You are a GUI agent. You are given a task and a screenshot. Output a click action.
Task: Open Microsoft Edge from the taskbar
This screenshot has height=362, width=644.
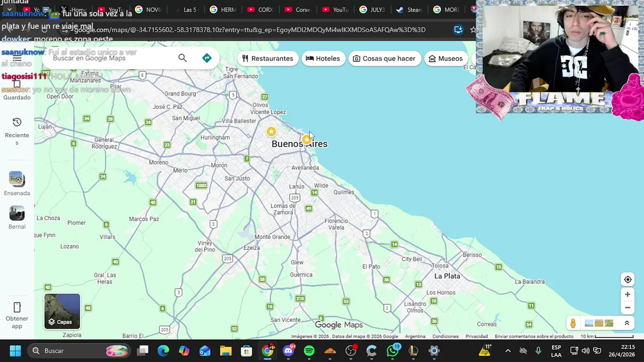[164, 351]
